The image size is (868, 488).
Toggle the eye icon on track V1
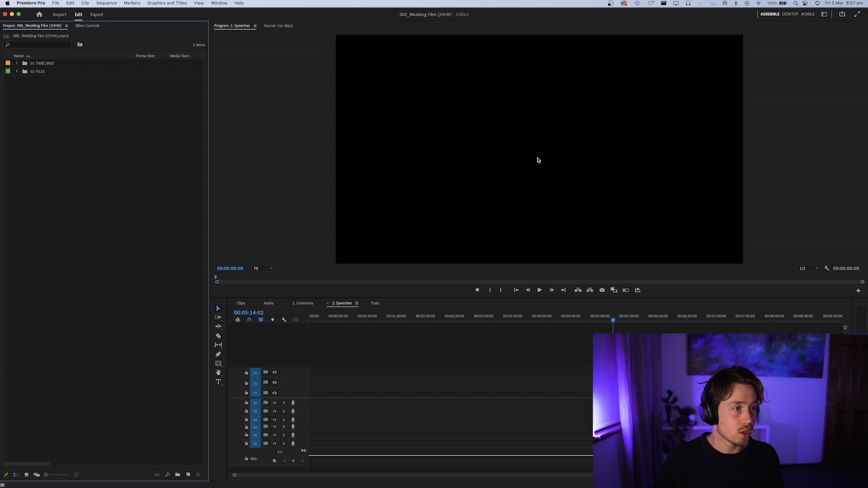[274, 393]
